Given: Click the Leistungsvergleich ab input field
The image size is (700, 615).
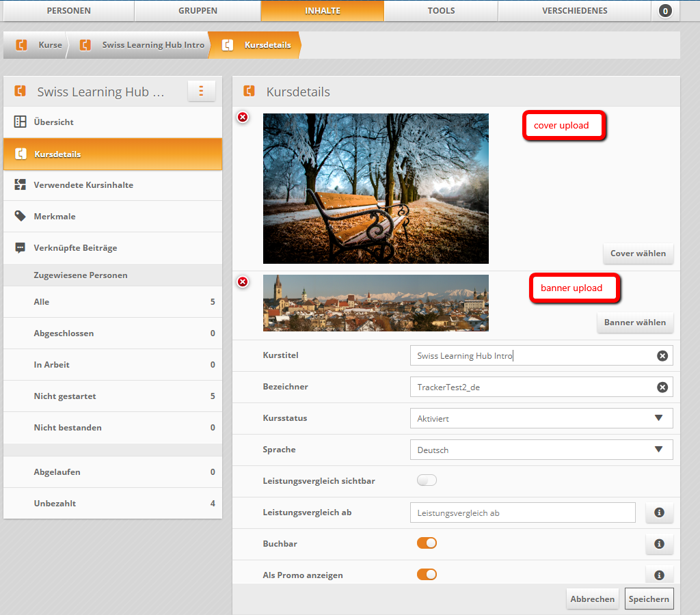Looking at the screenshot, I should (522, 512).
